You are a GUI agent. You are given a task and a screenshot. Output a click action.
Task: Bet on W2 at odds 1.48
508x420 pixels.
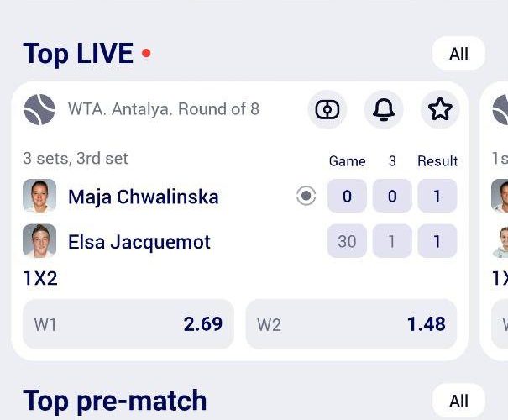click(351, 324)
